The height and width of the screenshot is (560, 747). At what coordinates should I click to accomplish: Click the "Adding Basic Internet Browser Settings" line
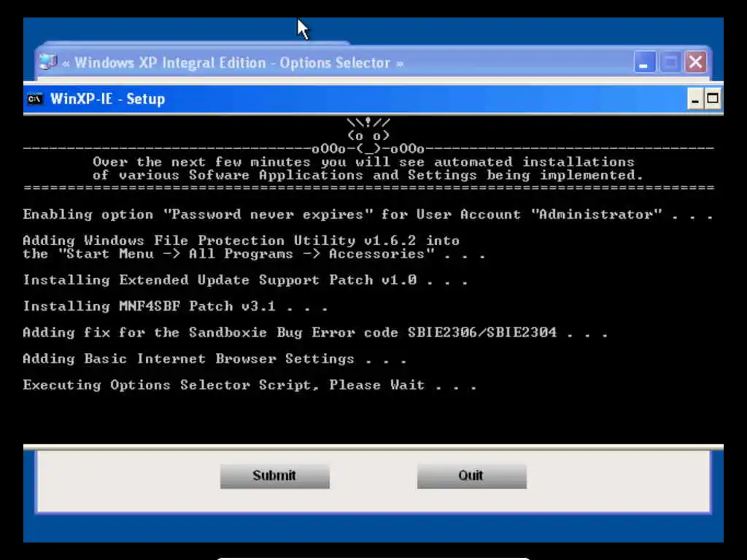click(214, 359)
